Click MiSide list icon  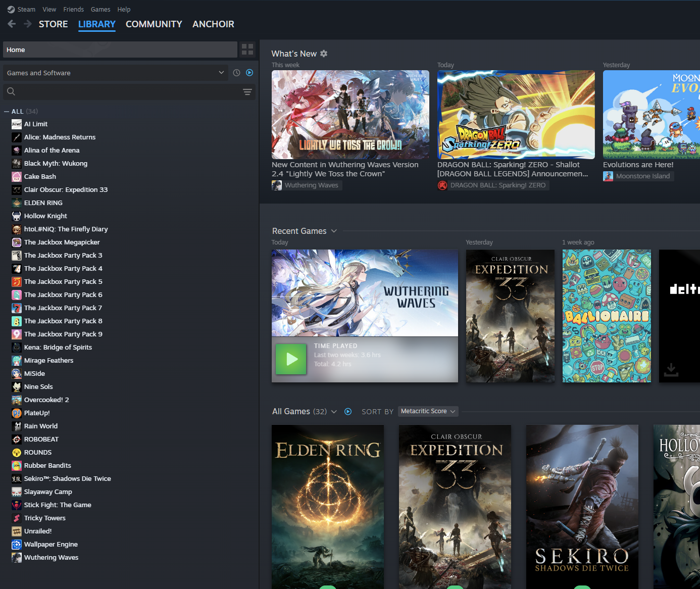[17, 373]
